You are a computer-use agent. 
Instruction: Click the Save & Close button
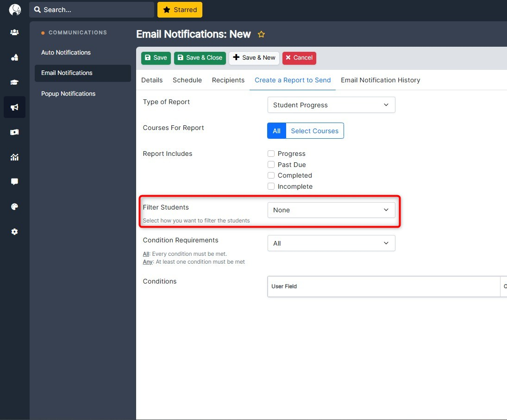click(x=200, y=58)
